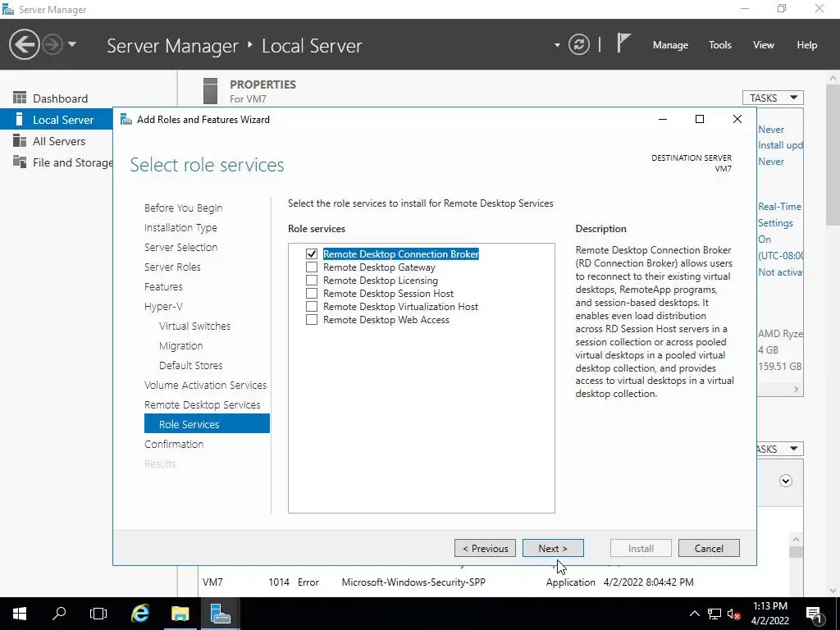This screenshot has height=630, width=840.
Task: Go to Volume Activation Services step
Action: click(205, 385)
